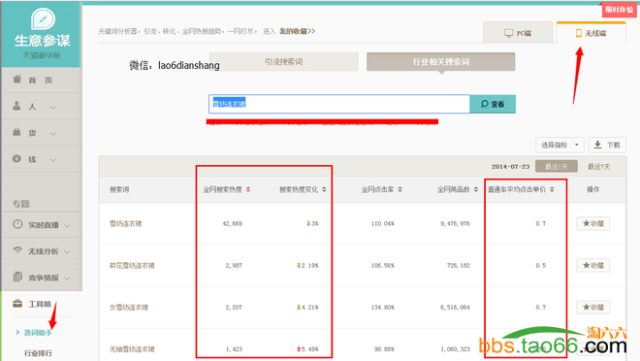Switch to the 无线端 tab
The height and width of the screenshot is (361, 640).
click(591, 33)
